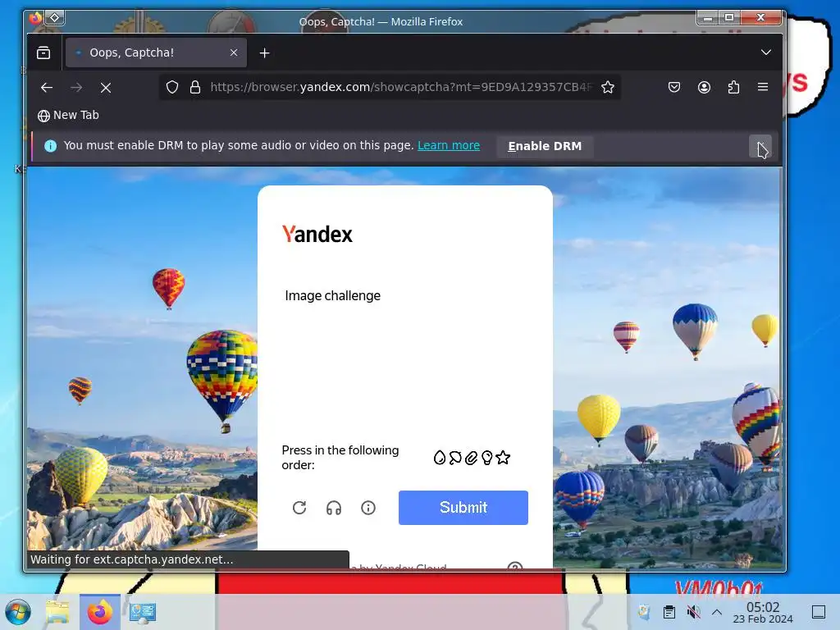Open the Extensions puzzle icon

coord(733,87)
